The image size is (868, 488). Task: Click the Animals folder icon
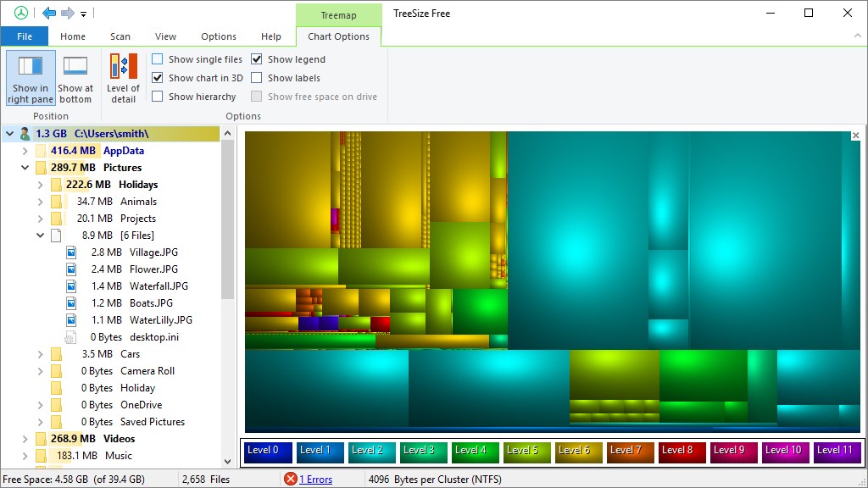coord(56,202)
